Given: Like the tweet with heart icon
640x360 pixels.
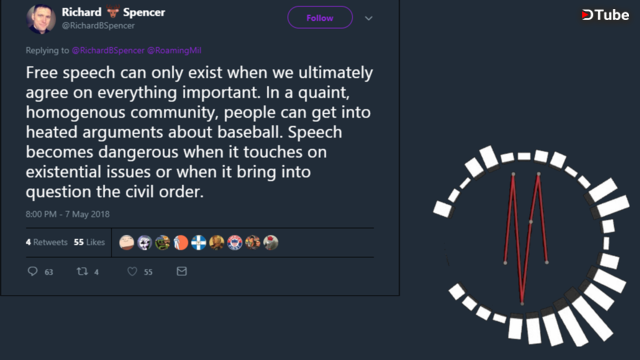Looking at the screenshot, I should pyautogui.click(x=132, y=271).
